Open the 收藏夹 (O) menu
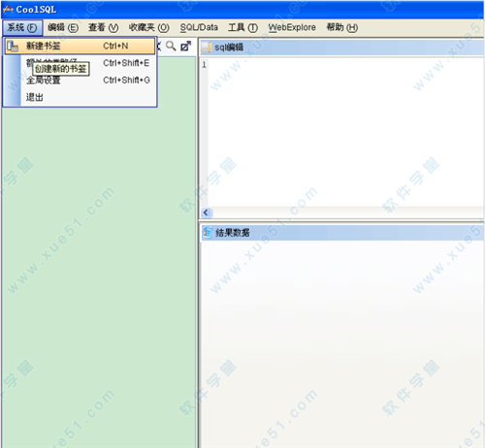The width and height of the screenshot is (485, 448). tap(149, 28)
